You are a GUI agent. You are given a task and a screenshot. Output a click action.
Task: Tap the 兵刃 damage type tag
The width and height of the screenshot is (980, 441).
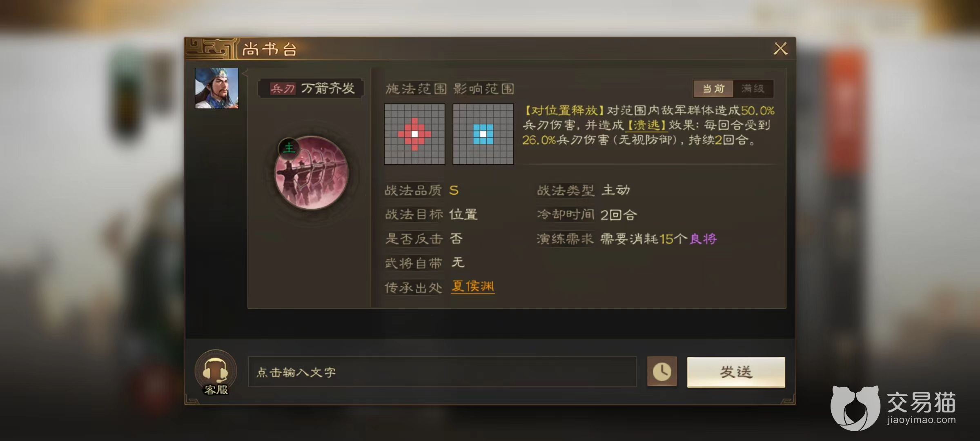coord(282,88)
